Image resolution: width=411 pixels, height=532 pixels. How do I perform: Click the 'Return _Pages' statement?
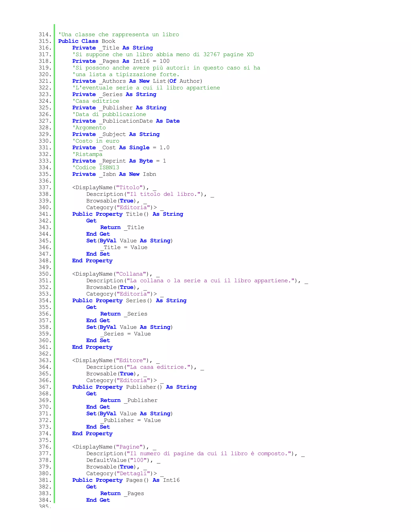tap(122, 493)
